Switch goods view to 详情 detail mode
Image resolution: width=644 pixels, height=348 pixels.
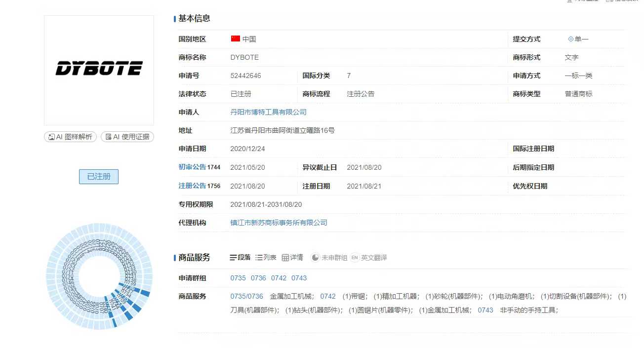coord(292,258)
